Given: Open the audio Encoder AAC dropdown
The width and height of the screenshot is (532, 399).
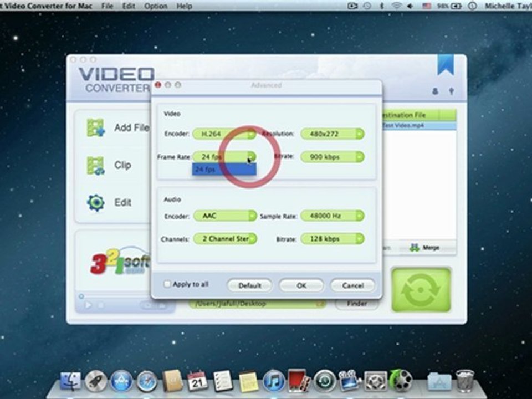Looking at the screenshot, I should pos(224,216).
